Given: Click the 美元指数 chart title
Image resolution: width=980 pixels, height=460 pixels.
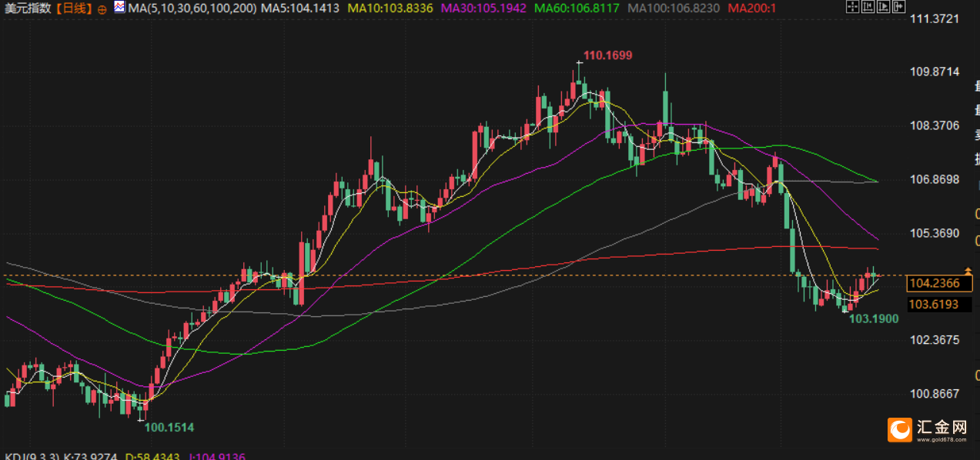Looking at the screenshot, I should point(28,8).
